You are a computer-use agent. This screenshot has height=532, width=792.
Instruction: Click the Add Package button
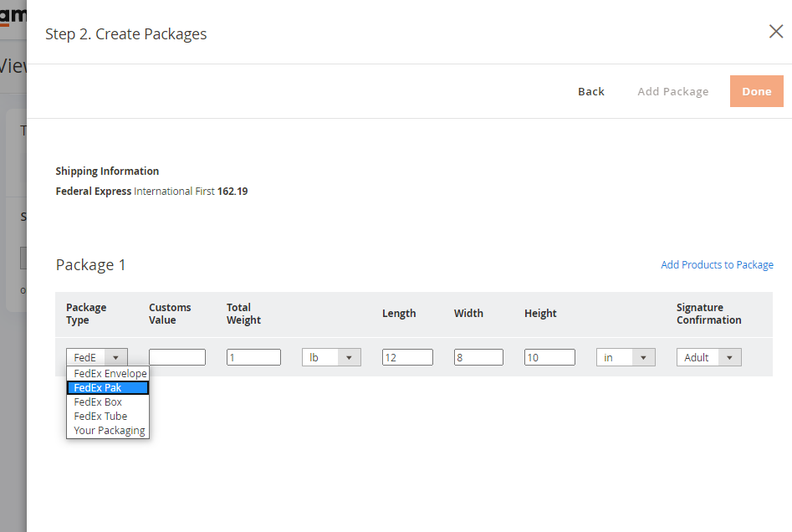tap(672, 90)
